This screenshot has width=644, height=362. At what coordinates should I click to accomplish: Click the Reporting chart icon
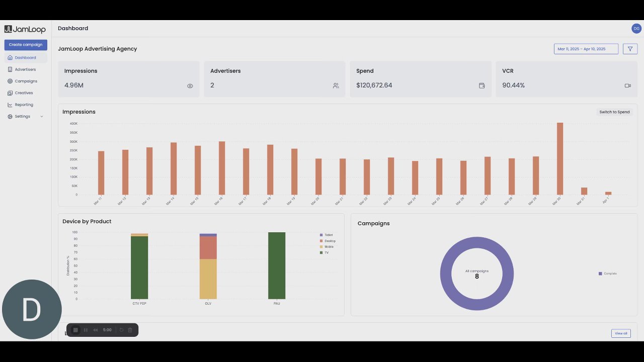click(10, 105)
